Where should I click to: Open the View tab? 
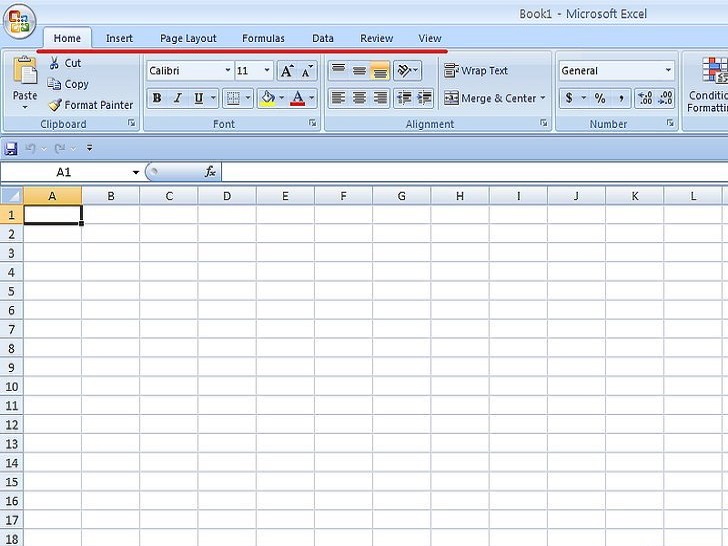point(430,38)
